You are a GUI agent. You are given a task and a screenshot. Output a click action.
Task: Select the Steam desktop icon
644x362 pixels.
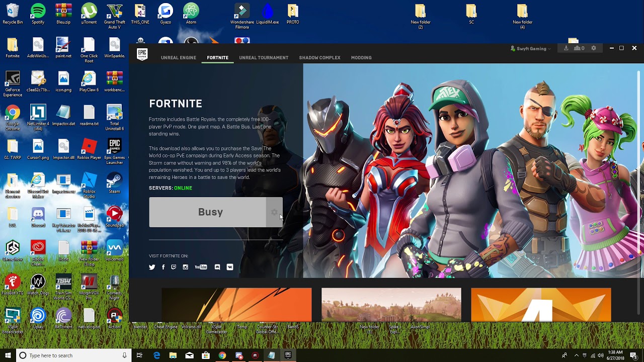point(114,183)
